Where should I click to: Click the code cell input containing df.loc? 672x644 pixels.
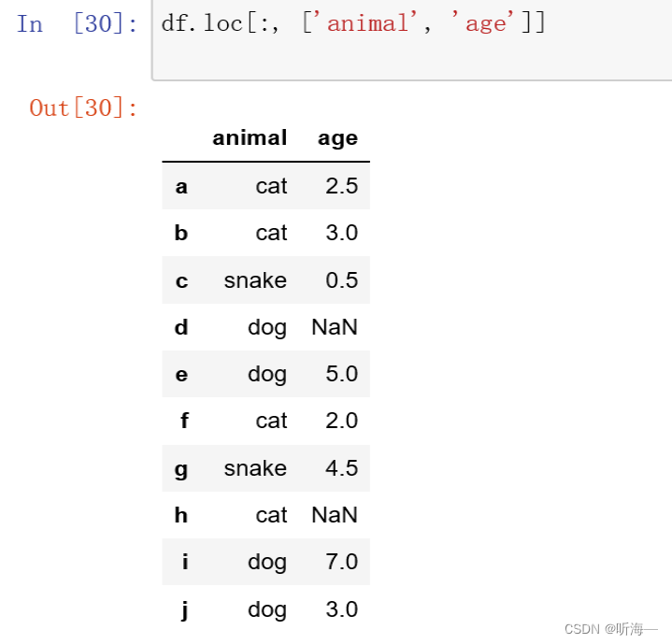[x=412, y=39]
